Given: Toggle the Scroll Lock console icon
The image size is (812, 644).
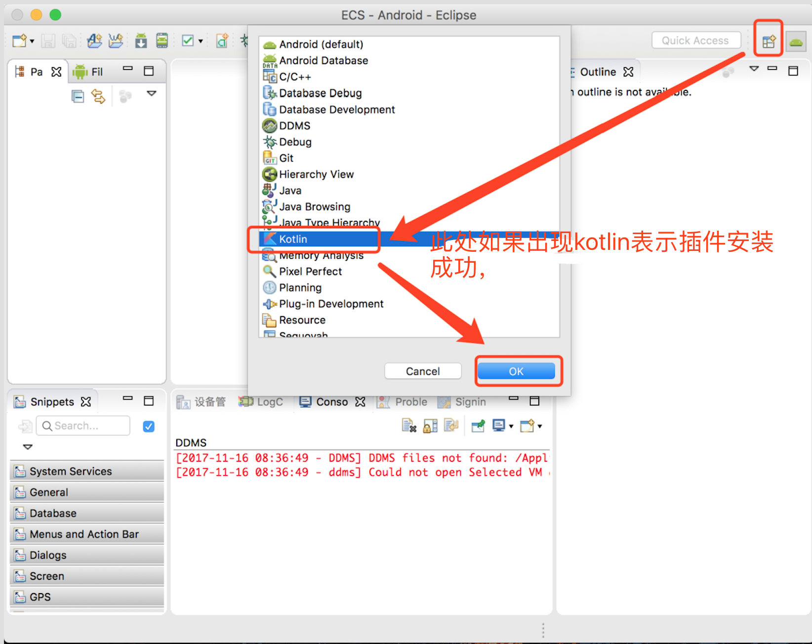Looking at the screenshot, I should [x=430, y=426].
